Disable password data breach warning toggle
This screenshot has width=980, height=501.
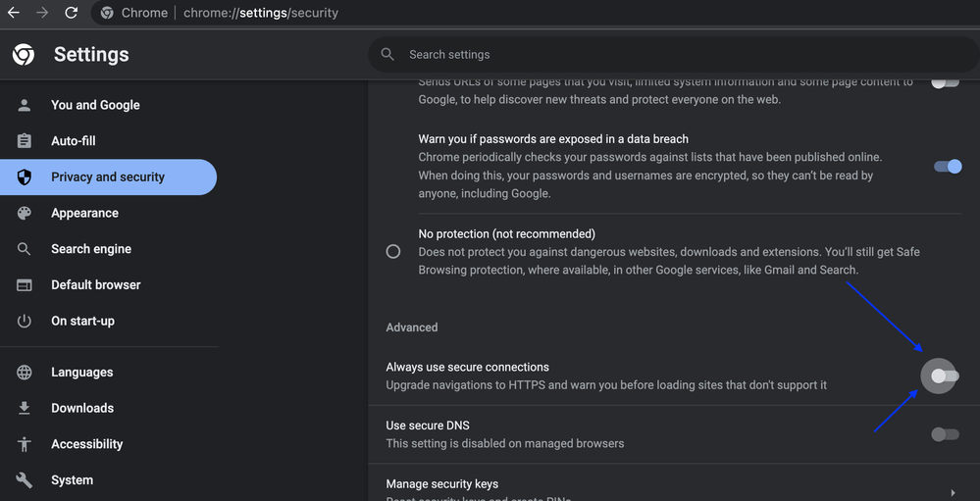[948, 167]
